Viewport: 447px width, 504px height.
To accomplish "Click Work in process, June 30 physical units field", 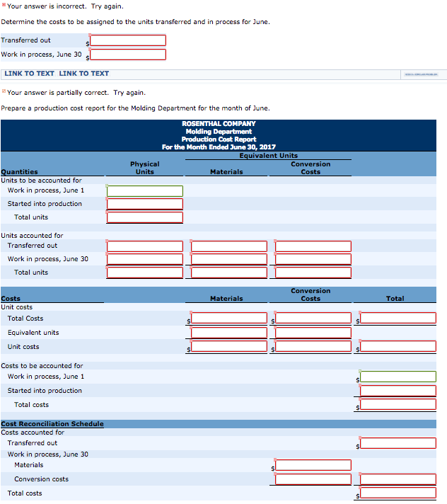I will tap(145, 259).
